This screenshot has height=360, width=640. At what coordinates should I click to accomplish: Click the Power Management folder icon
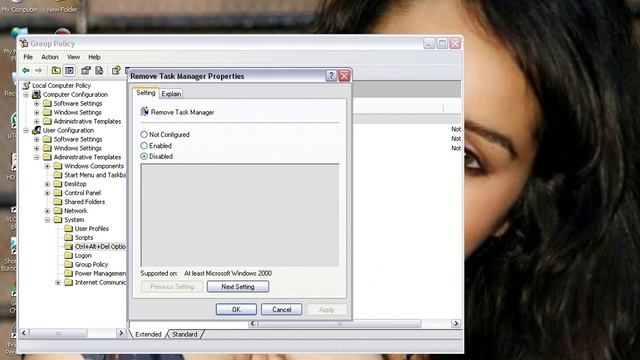tap(68, 273)
